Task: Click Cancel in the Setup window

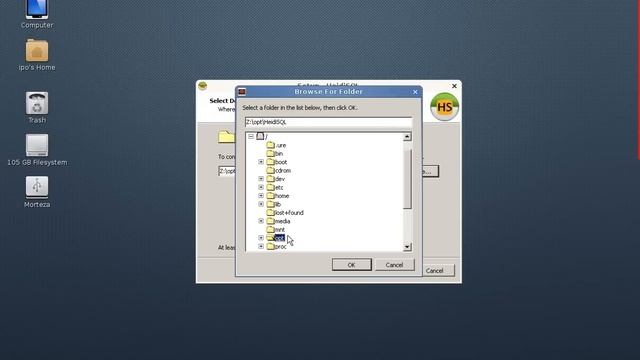Action: click(438, 270)
